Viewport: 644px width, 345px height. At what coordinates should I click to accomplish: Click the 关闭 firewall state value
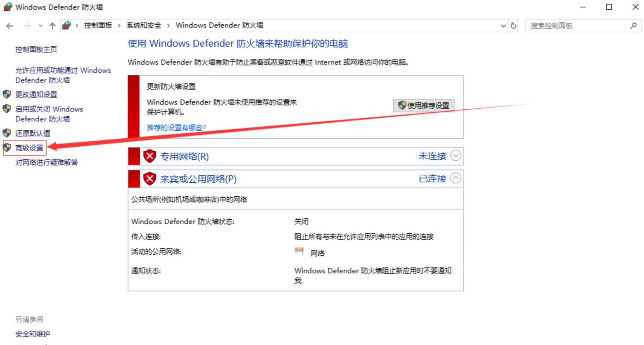pos(302,221)
